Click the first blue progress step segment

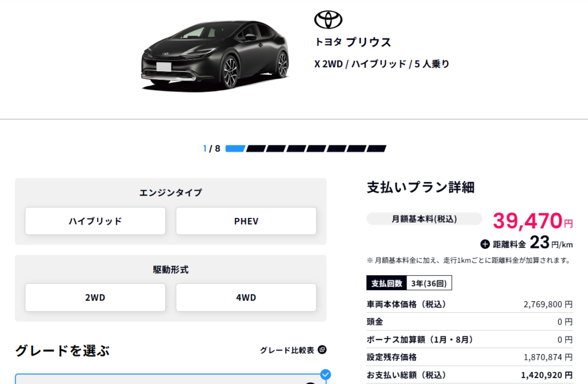(235, 148)
